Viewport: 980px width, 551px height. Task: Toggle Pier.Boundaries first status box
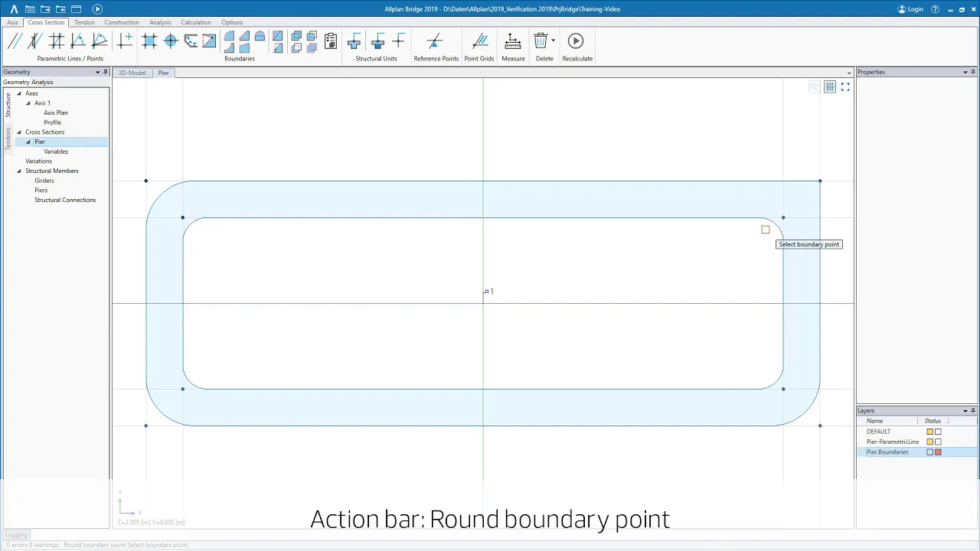[930, 452]
